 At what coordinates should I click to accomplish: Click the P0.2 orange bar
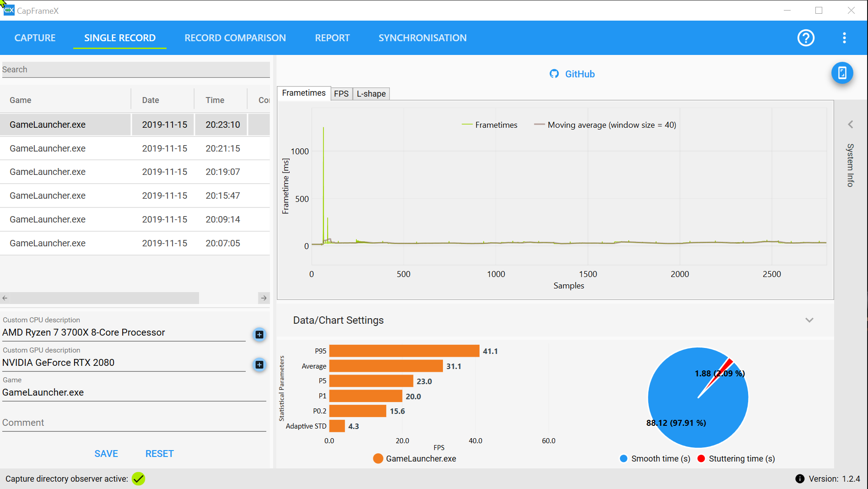coord(358,411)
